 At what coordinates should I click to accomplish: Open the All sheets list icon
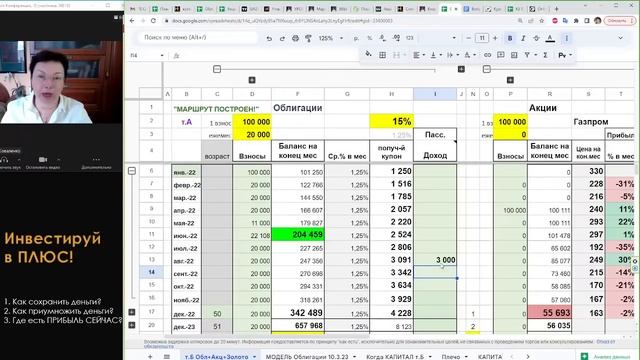(167, 356)
